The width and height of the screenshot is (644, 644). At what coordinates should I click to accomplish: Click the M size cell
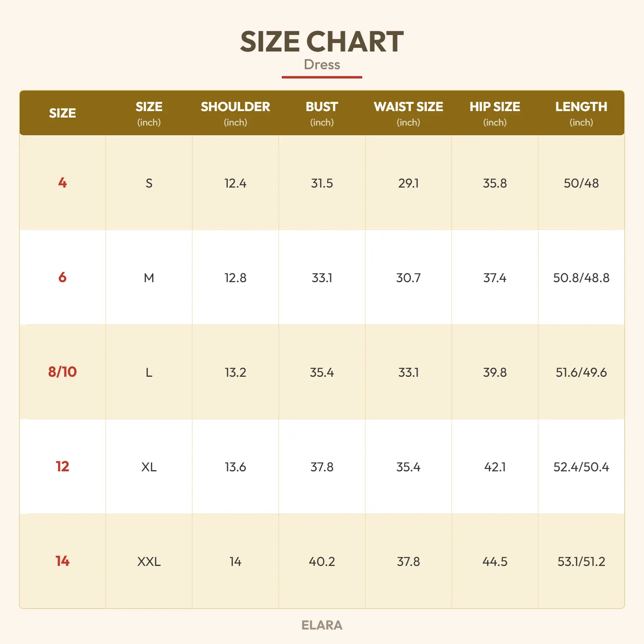click(149, 278)
